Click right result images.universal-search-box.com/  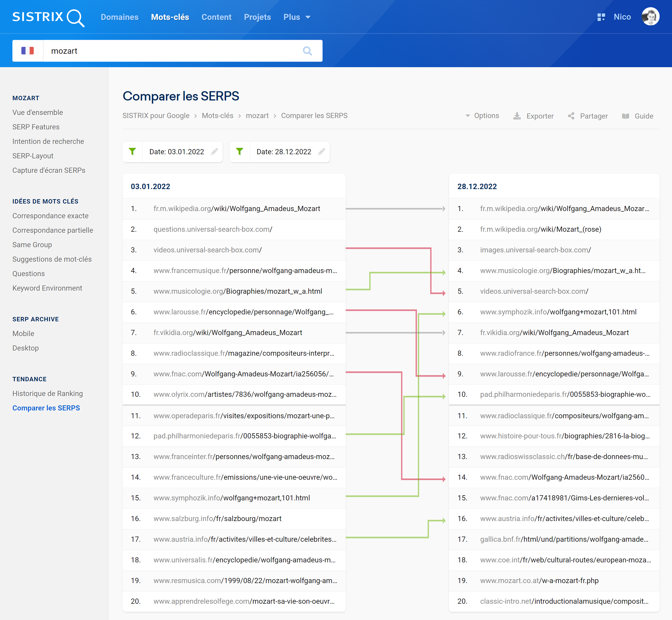click(535, 250)
